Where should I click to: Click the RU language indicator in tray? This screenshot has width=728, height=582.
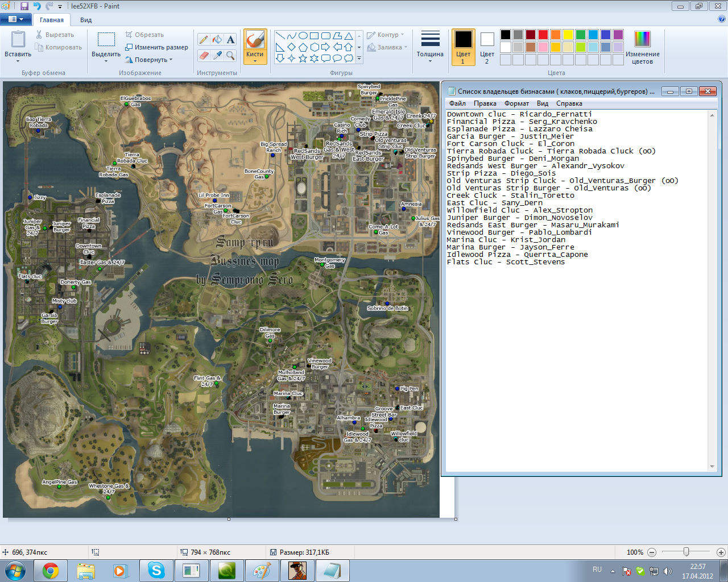click(x=597, y=569)
